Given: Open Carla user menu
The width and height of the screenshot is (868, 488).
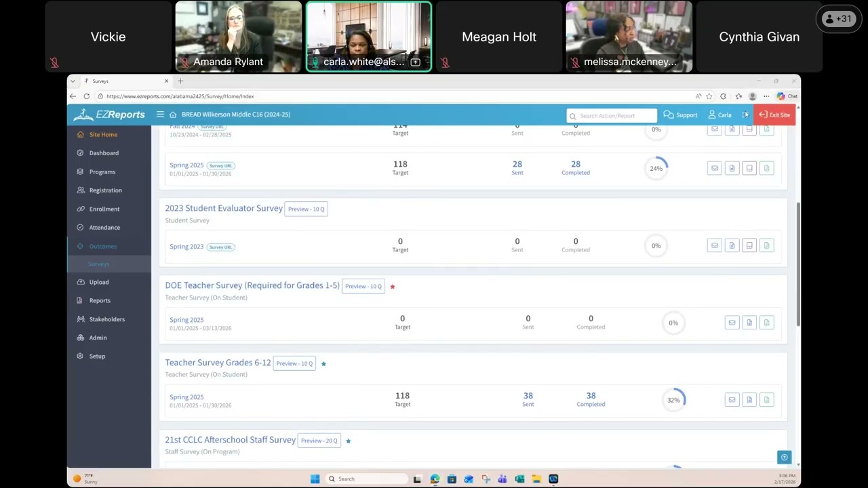Looking at the screenshot, I should click(719, 115).
